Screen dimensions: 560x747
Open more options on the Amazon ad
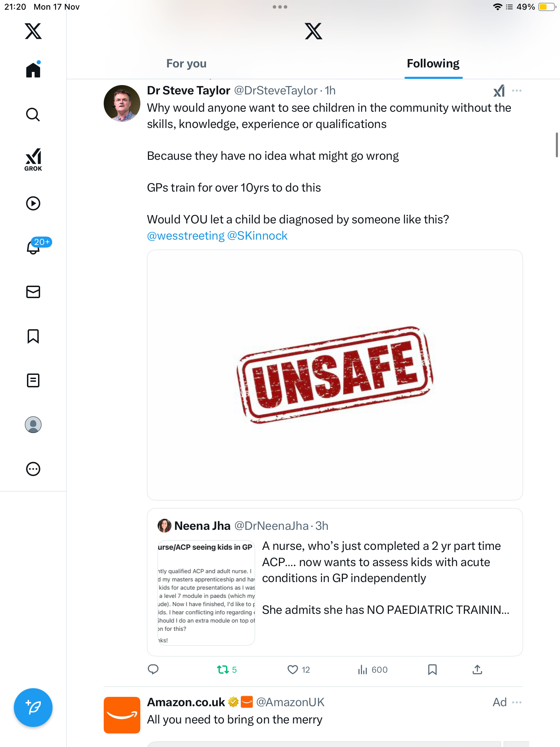[517, 702]
